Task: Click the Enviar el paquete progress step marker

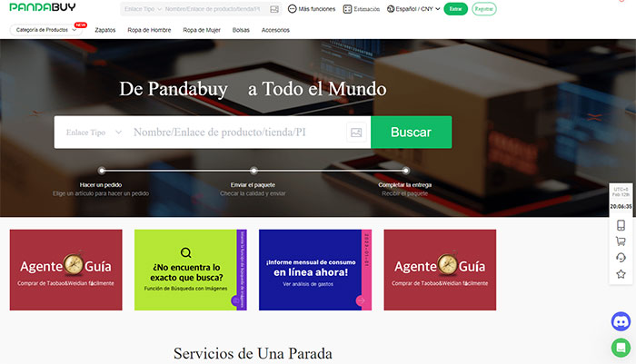Action: [253, 171]
